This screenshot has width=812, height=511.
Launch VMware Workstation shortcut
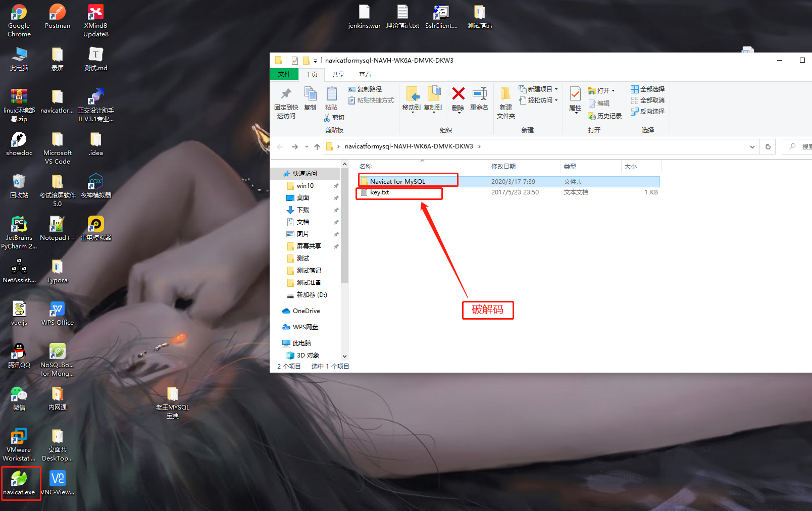[x=19, y=445]
